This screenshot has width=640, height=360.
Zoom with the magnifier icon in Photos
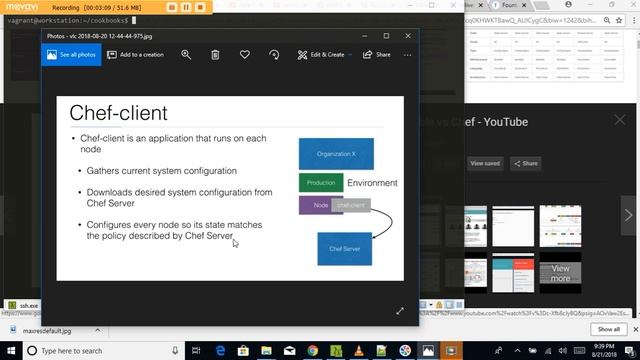pyautogui.click(x=186, y=55)
